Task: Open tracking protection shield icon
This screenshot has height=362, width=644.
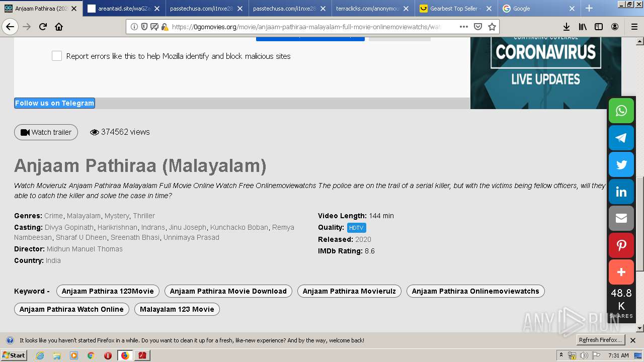Action: tap(144, 27)
